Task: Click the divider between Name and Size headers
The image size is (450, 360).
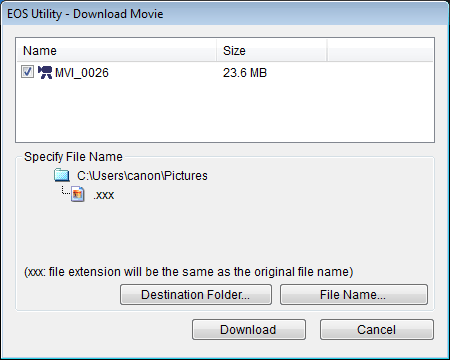Action: (217, 51)
